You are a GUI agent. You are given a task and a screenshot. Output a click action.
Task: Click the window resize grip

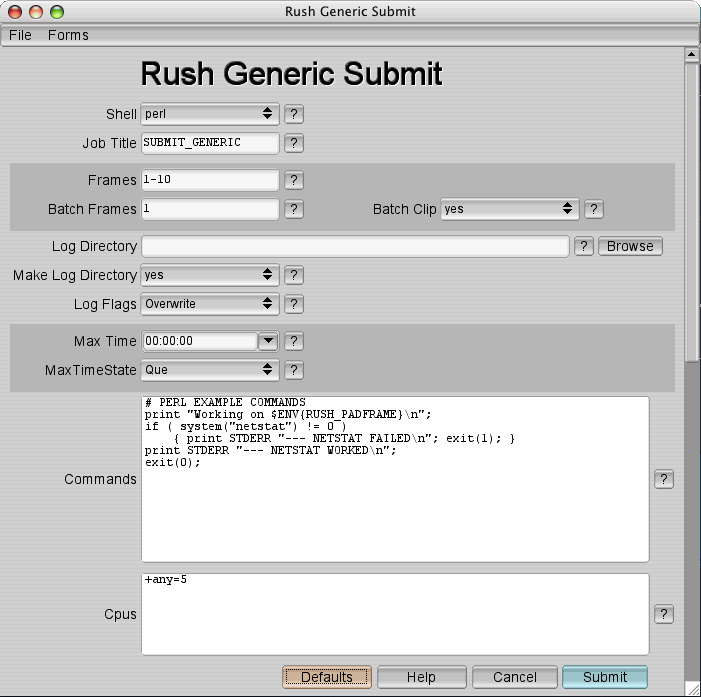pos(693,689)
